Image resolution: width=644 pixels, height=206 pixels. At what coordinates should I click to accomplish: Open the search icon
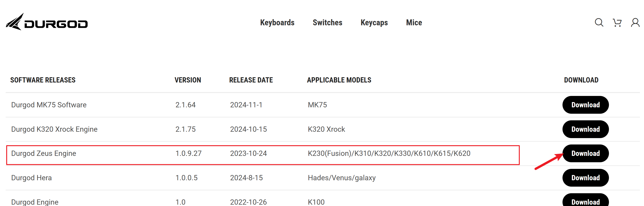tap(599, 23)
